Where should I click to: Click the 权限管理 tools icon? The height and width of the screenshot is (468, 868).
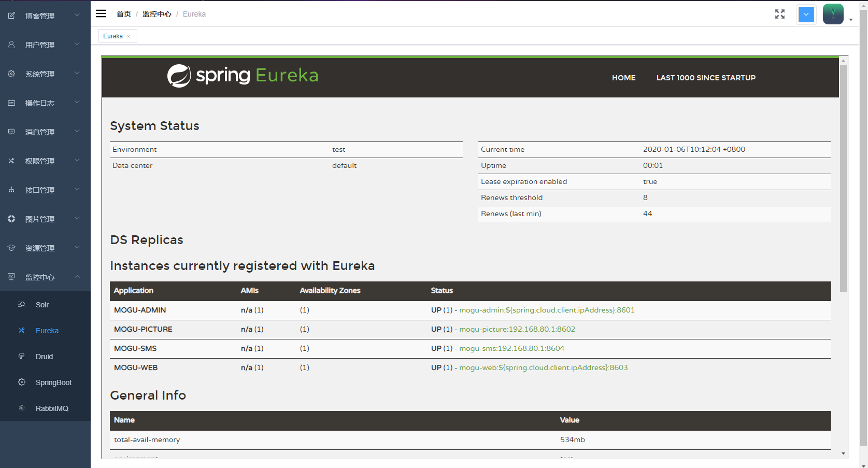point(11,161)
